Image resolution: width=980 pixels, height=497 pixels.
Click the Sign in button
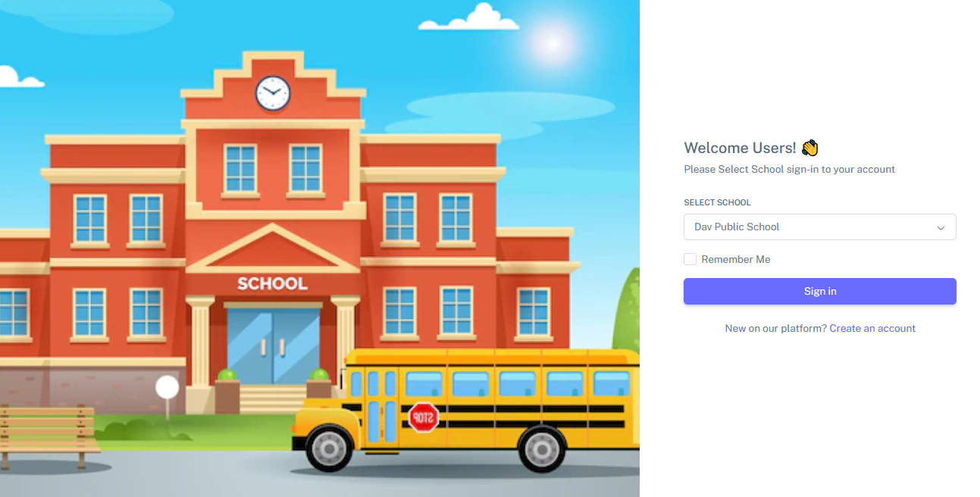point(820,291)
